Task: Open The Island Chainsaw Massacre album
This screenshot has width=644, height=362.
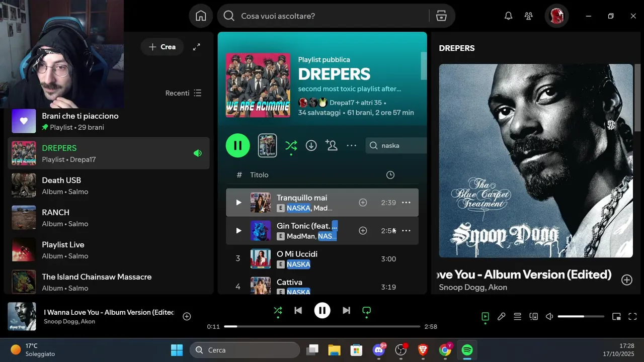Action: 109,282
